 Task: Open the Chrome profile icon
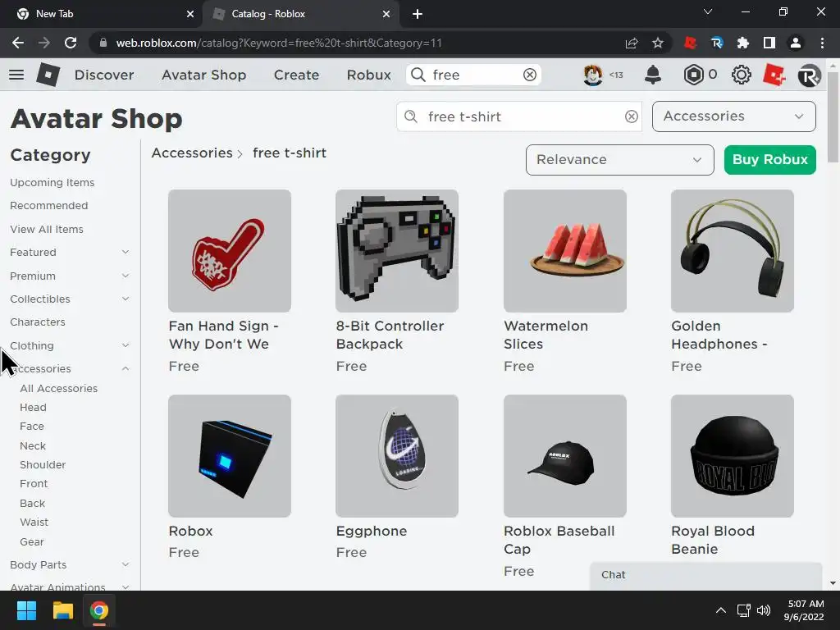click(x=796, y=43)
